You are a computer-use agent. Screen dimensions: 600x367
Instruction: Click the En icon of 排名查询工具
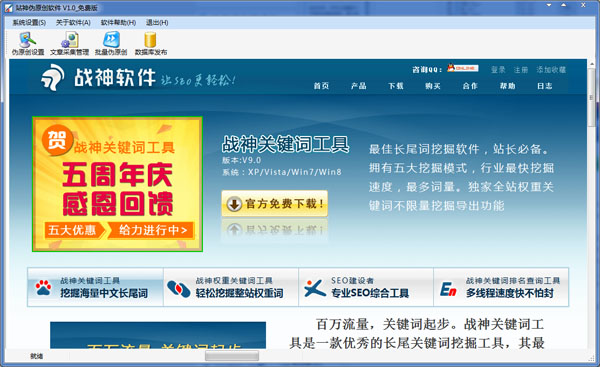(448, 289)
